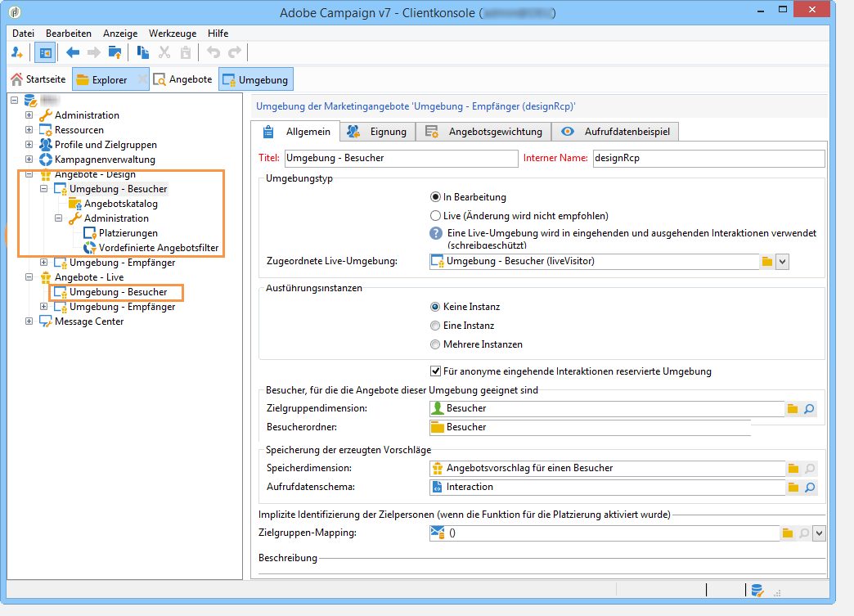Choose 'Eine Instanz' radio button
The height and width of the screenshot is (616, 854).
coord(434,326)
